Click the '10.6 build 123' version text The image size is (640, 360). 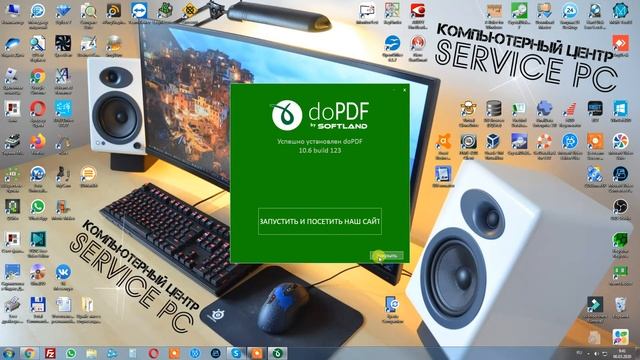pos(320,150)
